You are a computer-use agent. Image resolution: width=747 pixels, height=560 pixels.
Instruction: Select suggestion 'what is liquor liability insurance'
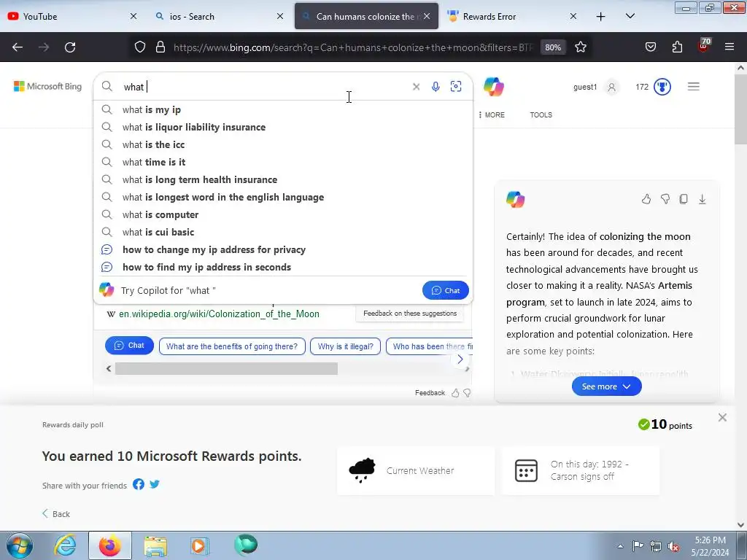coord(283,127)
